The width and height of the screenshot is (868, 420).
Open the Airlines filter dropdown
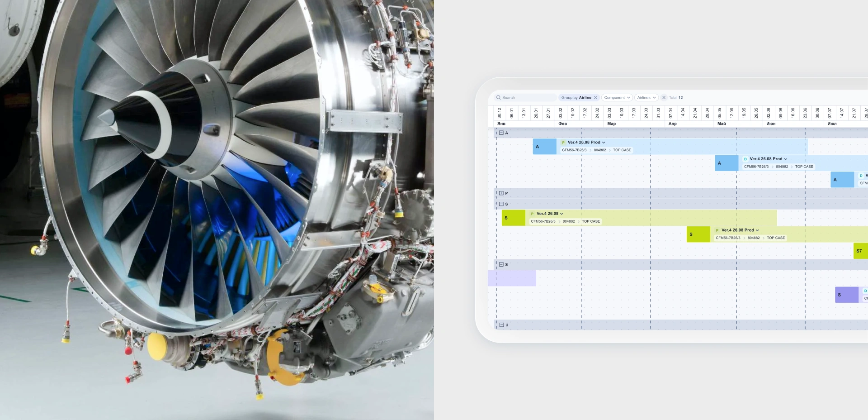click(x=646, y=98)
